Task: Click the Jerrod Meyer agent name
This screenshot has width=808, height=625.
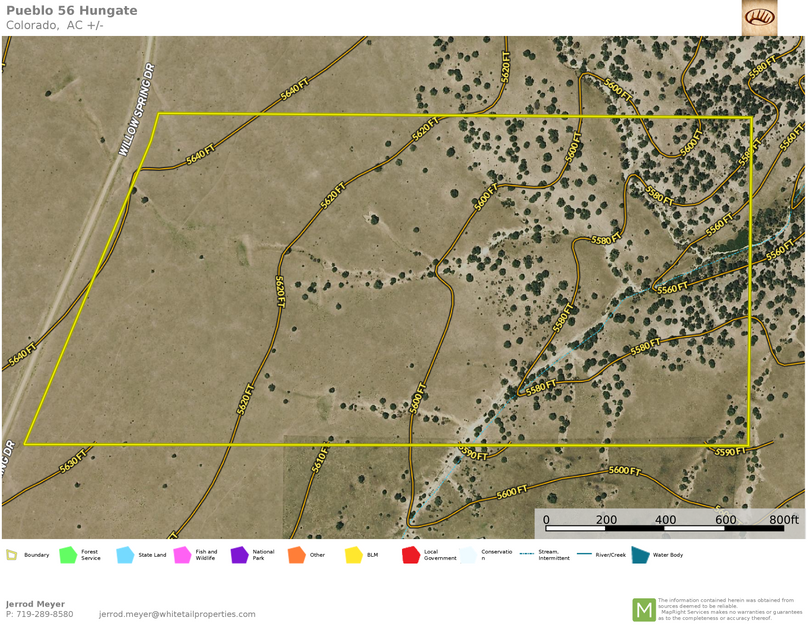Action: tap(35, 604)
